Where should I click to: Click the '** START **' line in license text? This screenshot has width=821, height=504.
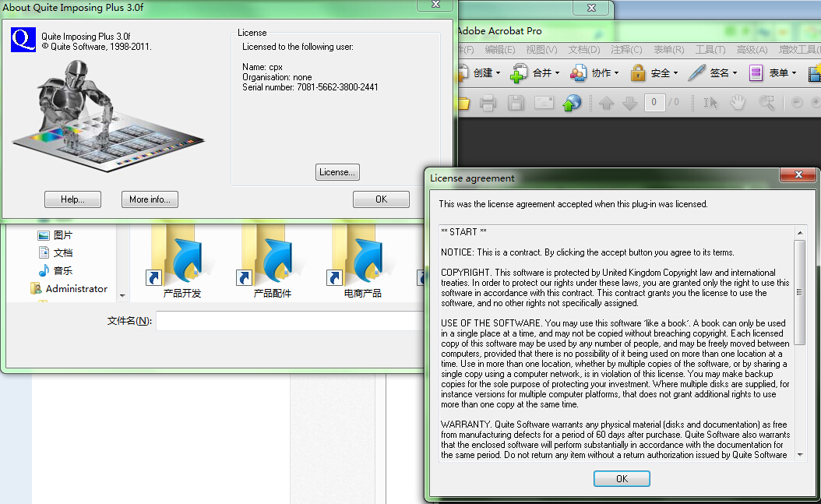pos(463,232)
